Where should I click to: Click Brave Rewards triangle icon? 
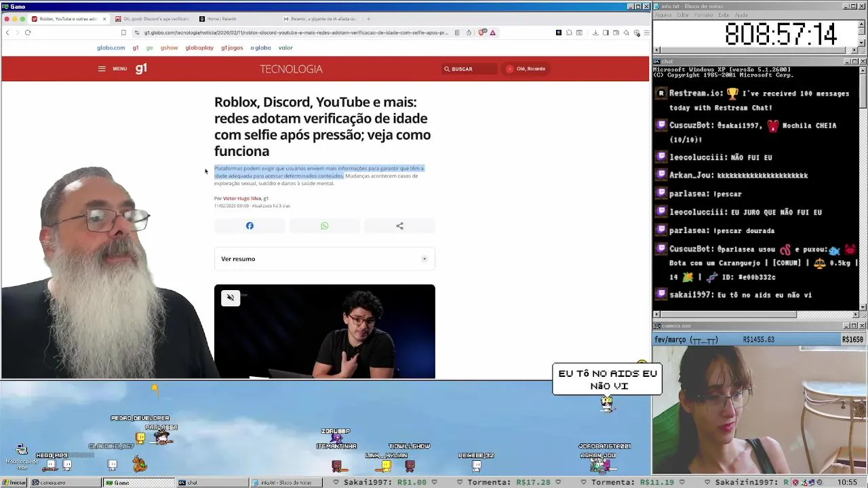point(493,33)
